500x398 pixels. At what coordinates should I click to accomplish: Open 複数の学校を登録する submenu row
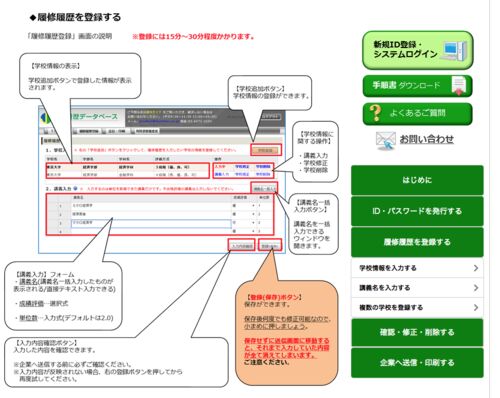coord(417,307)
